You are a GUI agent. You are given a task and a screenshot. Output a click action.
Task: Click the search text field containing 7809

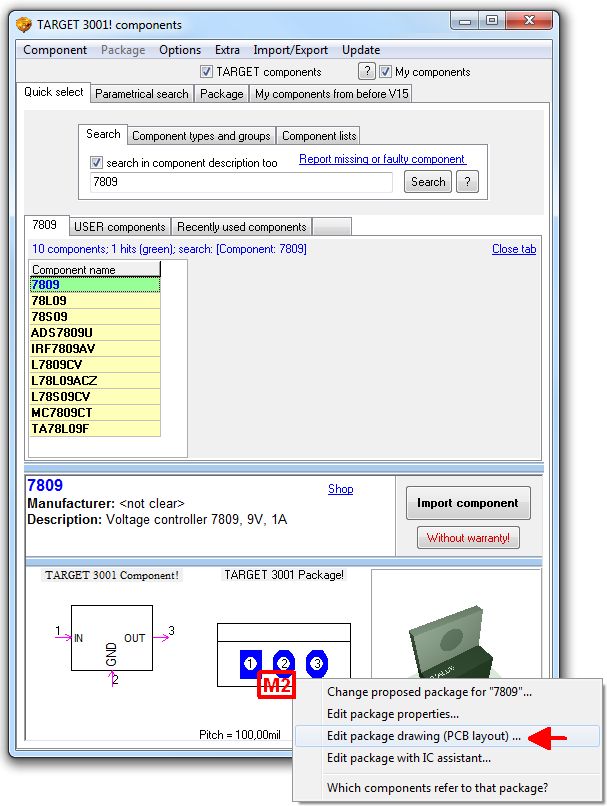click(240, 182)
